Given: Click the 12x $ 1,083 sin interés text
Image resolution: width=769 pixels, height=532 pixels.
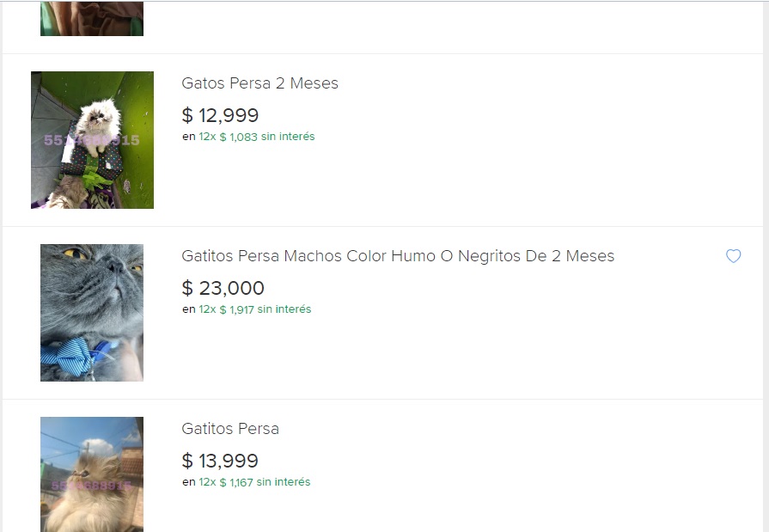Looking at the screenshot, I should (256, 137).
